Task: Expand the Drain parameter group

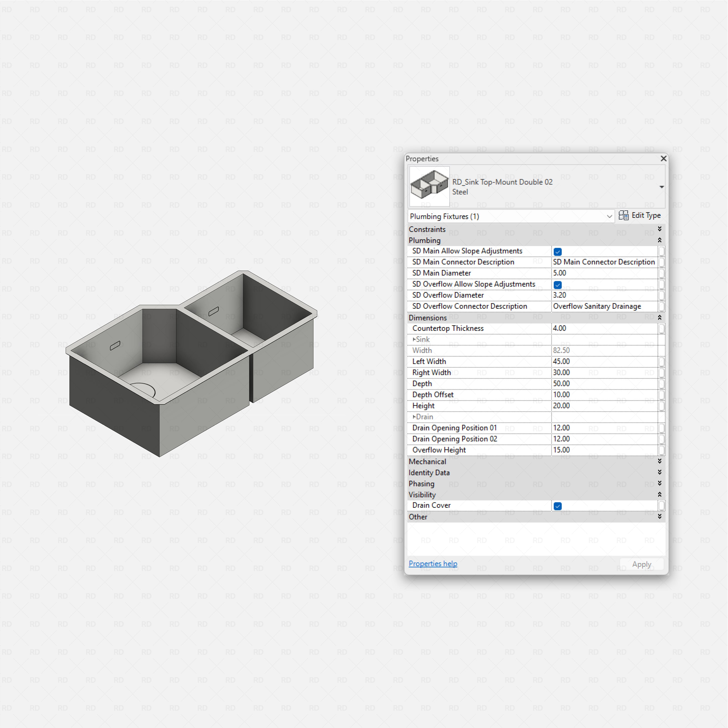Action: (414, 417)
